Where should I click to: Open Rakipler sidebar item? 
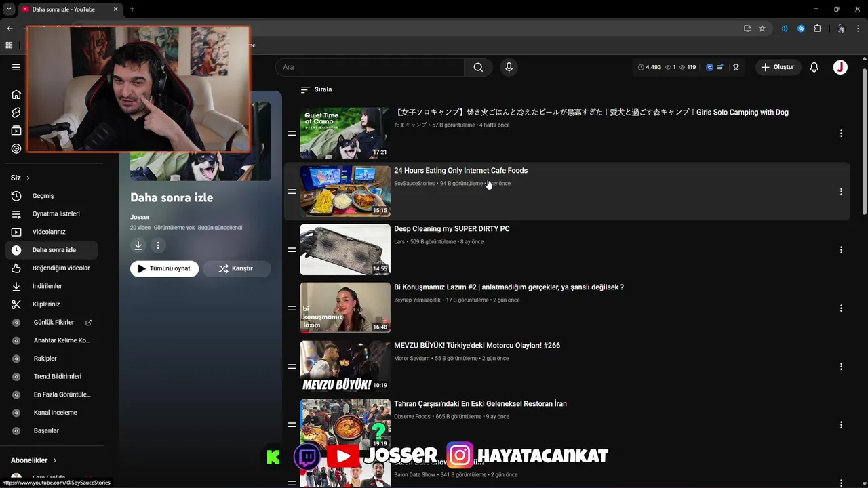52,359
